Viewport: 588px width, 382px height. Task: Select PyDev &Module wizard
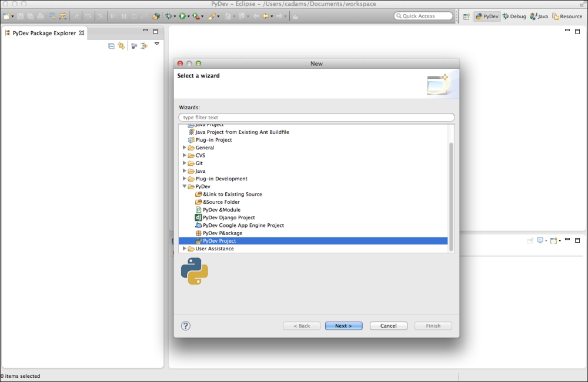[x=218, y=210]
